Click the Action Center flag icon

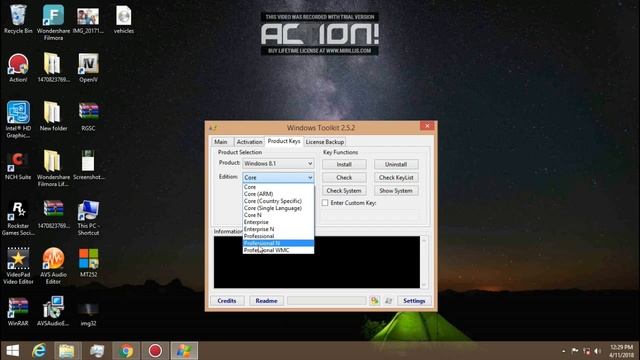(575, 351)
